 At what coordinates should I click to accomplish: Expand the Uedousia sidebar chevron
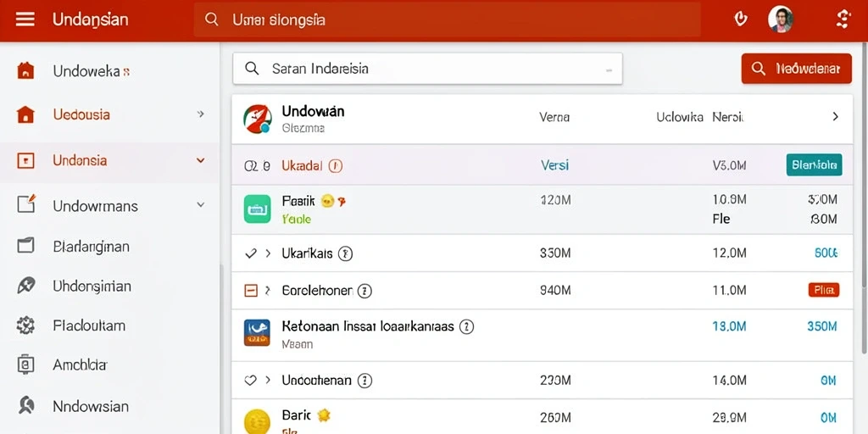tap(200, 114)
